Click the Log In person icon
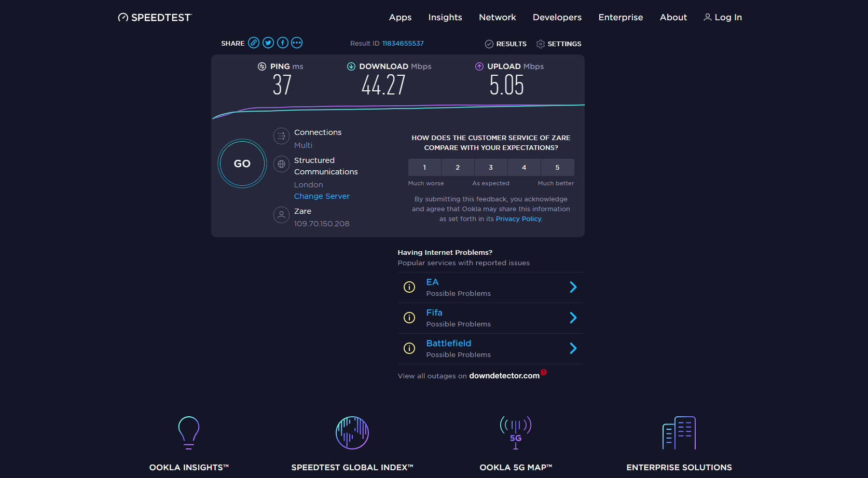Viewport: 868px width, 478px height. click(707, 17)
